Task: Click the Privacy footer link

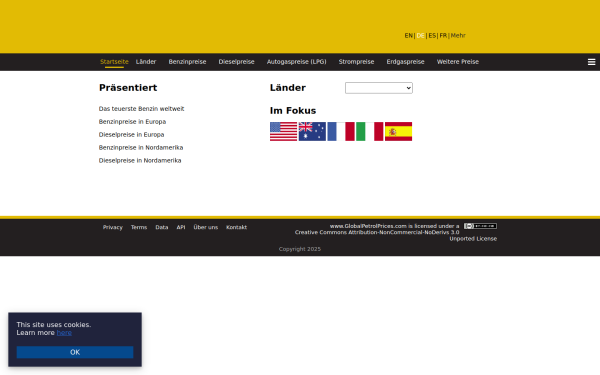Action: coord(112,227)
